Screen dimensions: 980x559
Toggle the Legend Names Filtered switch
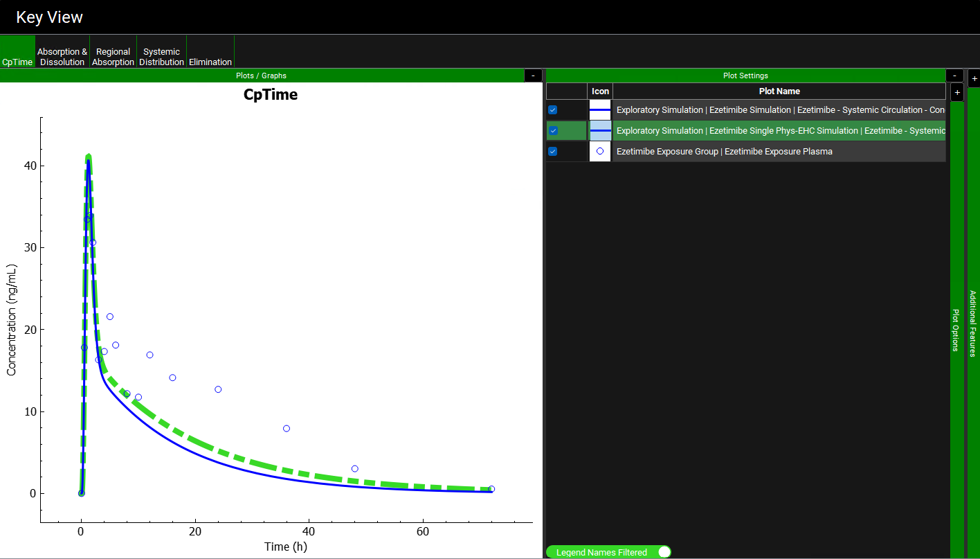[x=664, y=552]
